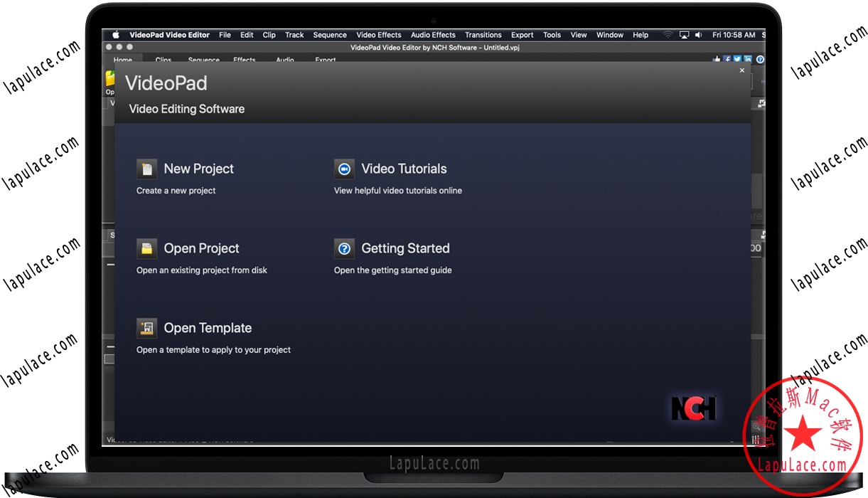This screenshot has height=498, width=868.
Task: Dismiss the VideoPad welcome dialog
Action: [x=741, y=70]
